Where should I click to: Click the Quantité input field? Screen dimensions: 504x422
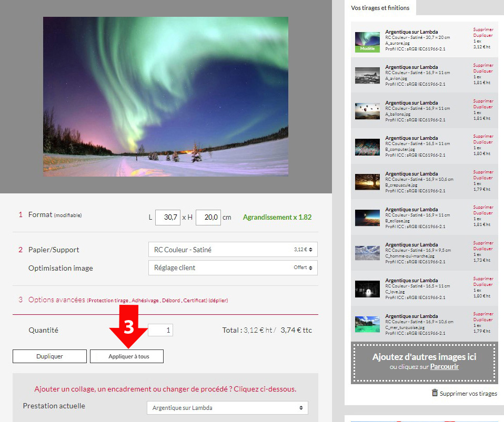(x=160, y=330)
